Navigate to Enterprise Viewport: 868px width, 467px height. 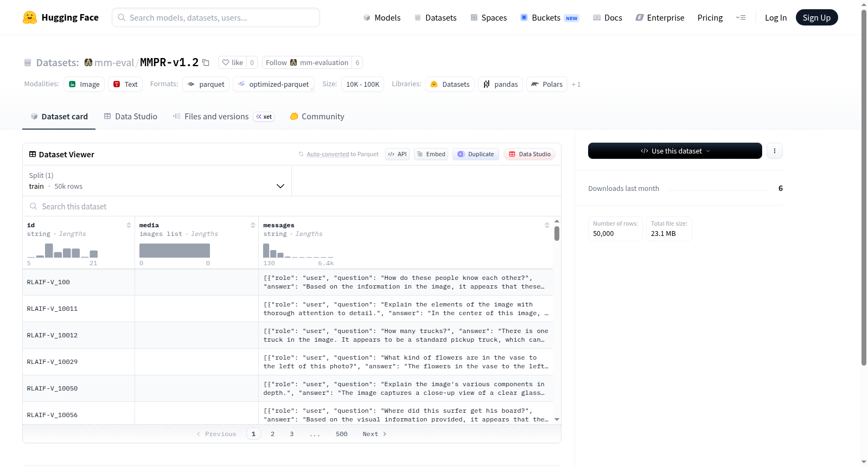coord(660,17)
